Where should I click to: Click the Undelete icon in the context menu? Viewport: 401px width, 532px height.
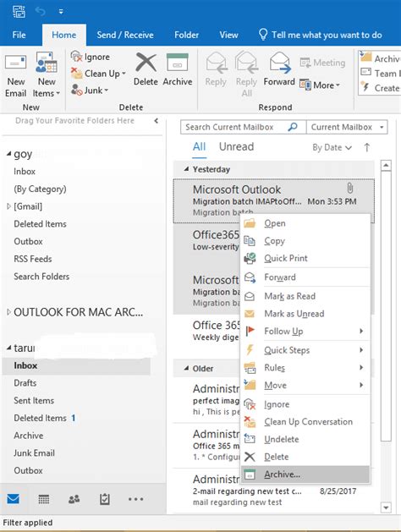pos(250,439)
